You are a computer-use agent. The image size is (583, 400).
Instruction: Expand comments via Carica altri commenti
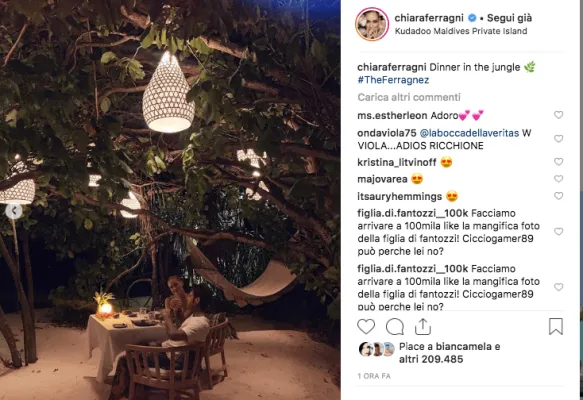click(409, 97)
